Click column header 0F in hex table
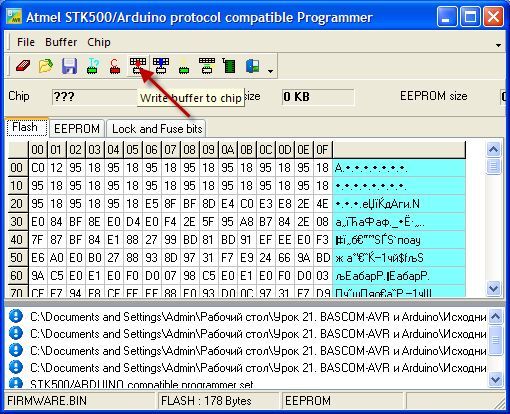 coord(322,150)
